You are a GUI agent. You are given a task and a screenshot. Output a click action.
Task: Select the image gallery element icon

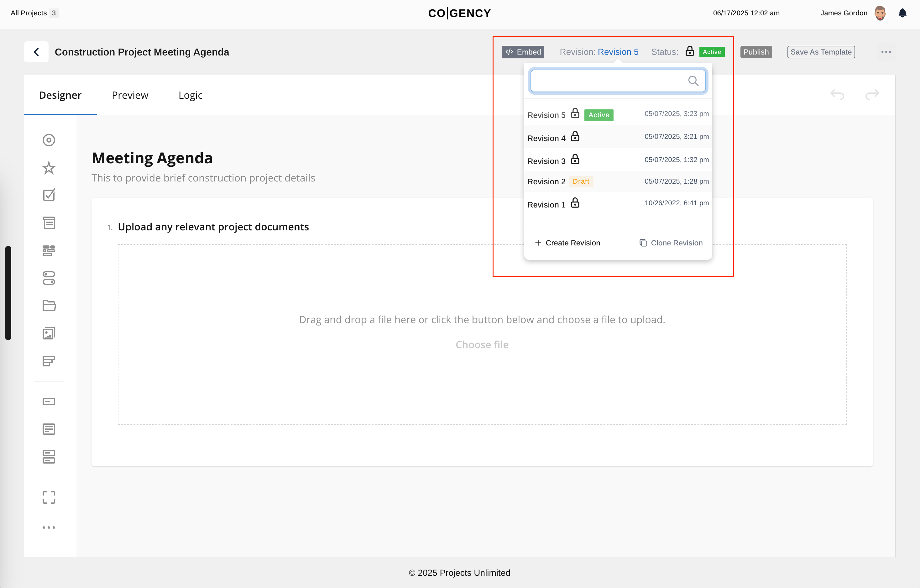pos(49,333)
